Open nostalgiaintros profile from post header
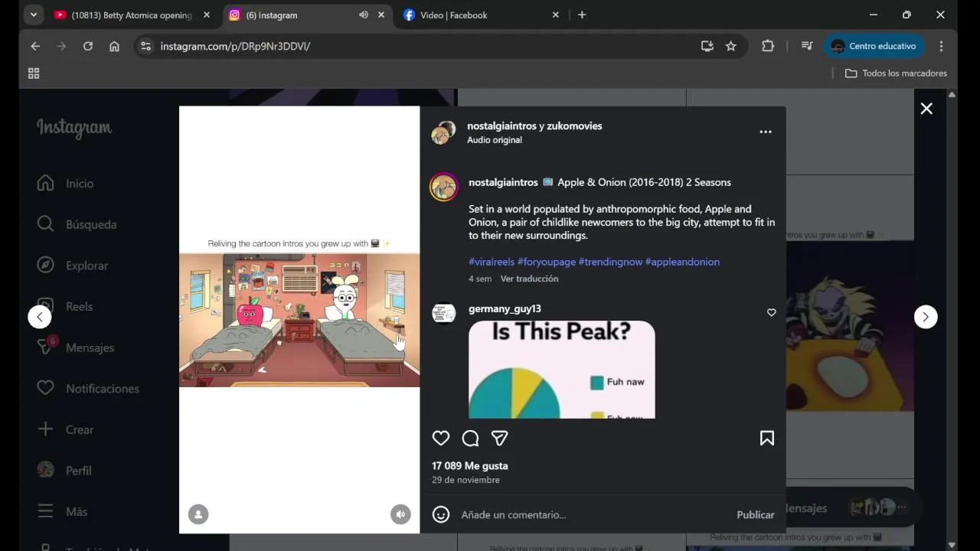This screenshot has width=980, height=551. click(x=502, y=126)
